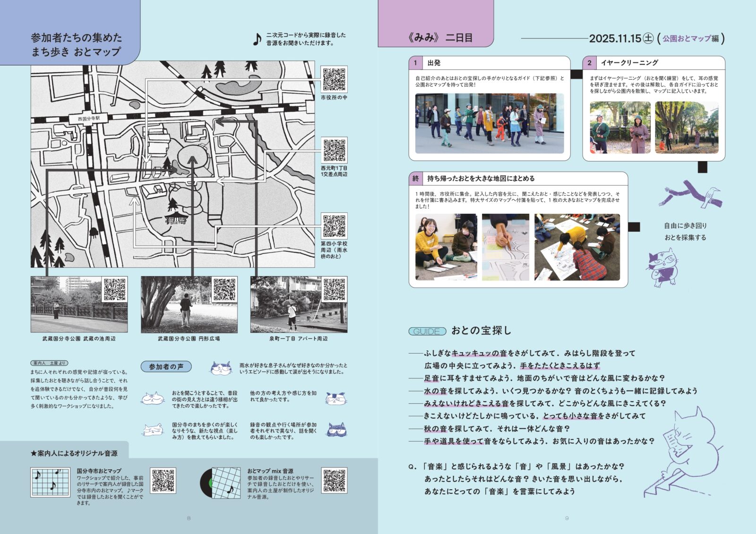
Task: Select the QR code on 泉町一丁目 アパート周辺 photo
Action: [x=334, y=289]
